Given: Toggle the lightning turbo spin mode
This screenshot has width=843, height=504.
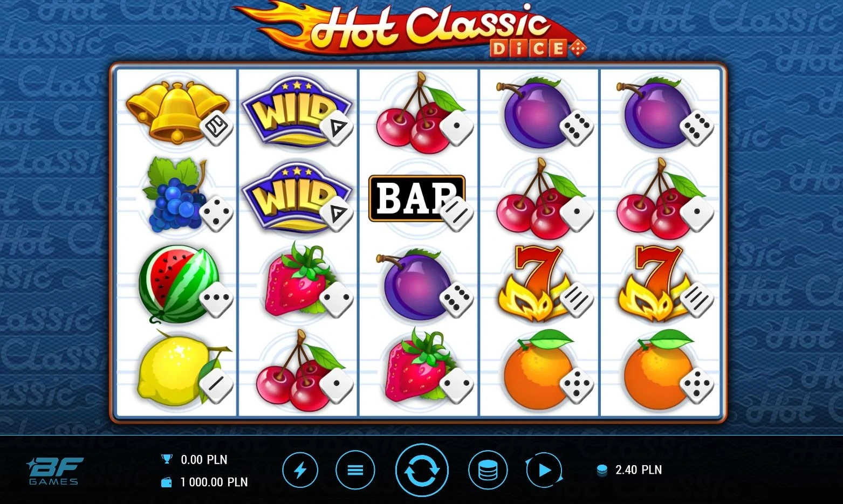Looking at the screenshot, I should click(x=300, y=470).
